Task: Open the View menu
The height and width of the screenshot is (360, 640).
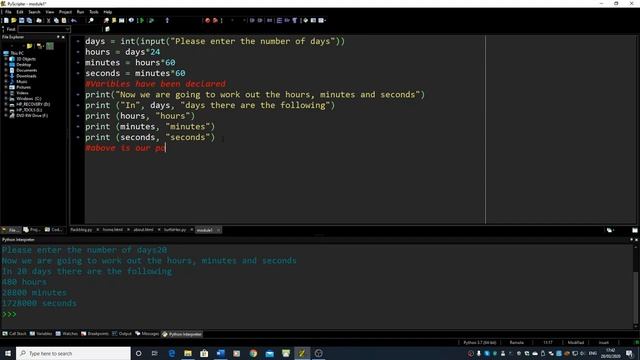Action: (x=50, y=12)
